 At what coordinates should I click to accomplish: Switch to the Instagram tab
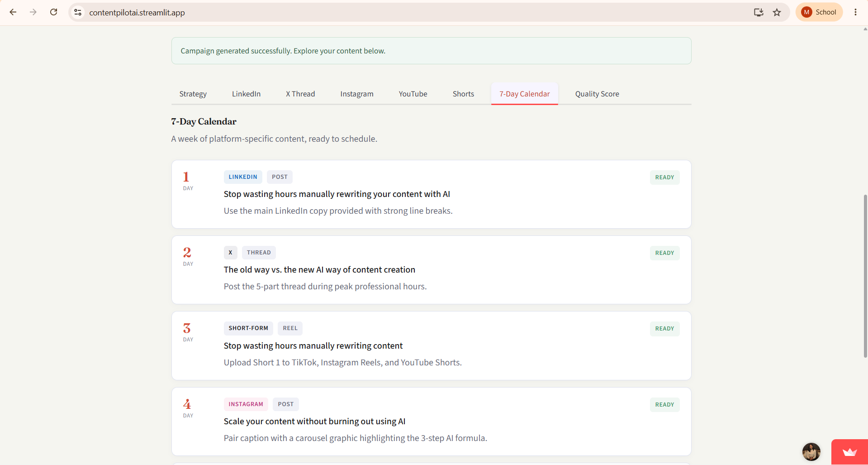(x=357, y=94)
